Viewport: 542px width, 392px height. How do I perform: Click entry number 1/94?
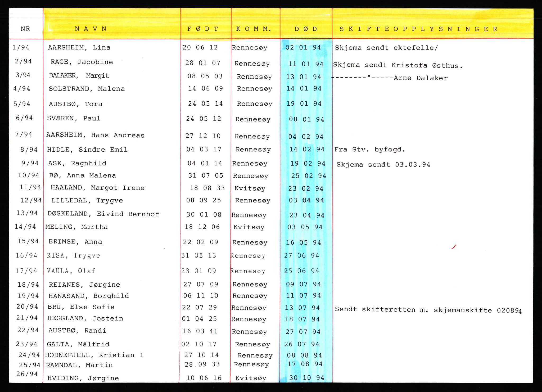[x=21, y=47]
